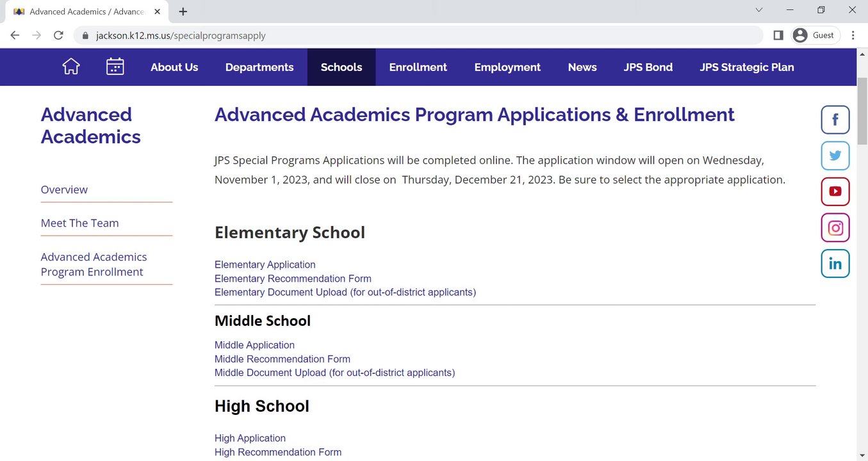Open the Schools menu
This screenshot has height=461, width=868.
341,67
